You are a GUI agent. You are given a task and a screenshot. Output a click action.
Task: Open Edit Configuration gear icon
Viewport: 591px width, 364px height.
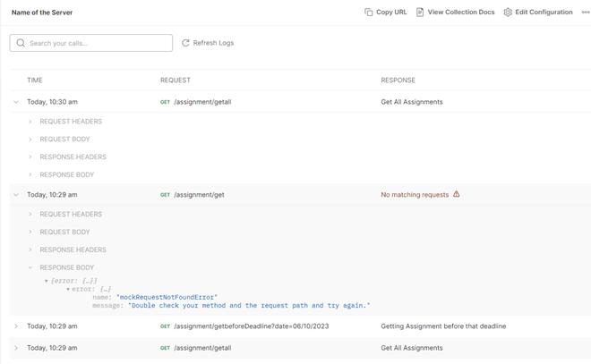(x=508, y=13)
